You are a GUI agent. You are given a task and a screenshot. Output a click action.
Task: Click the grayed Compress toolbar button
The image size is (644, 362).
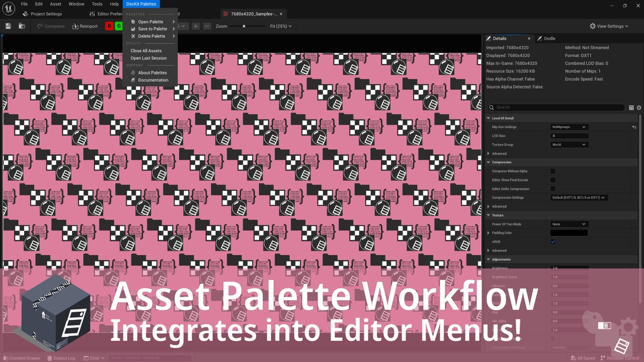coord(51,26)
